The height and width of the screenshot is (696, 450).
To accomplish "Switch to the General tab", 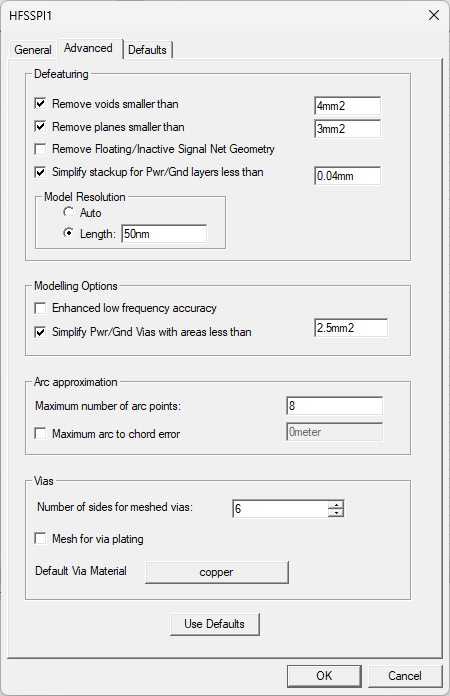I will (33, 50).
